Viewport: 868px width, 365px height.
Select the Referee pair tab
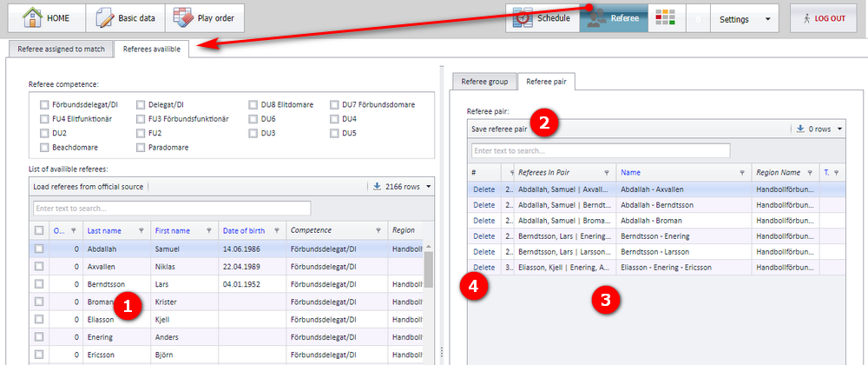[x=546, y=82]
